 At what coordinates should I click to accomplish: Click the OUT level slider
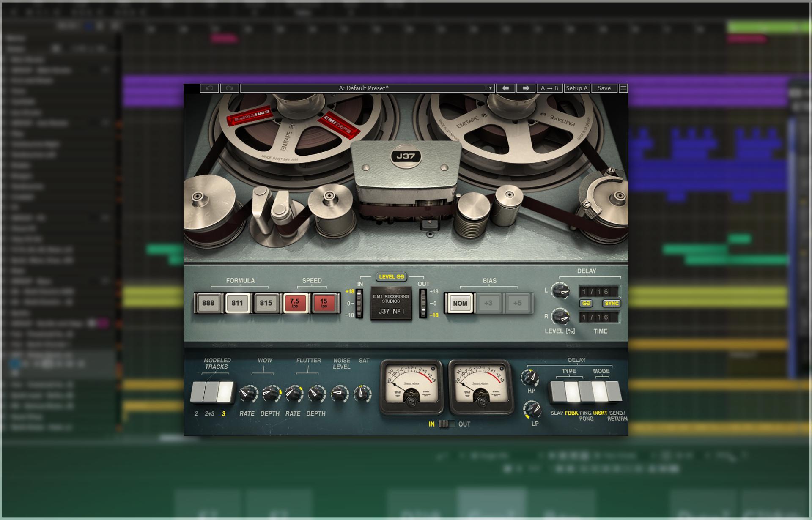[x=423, y=304]
